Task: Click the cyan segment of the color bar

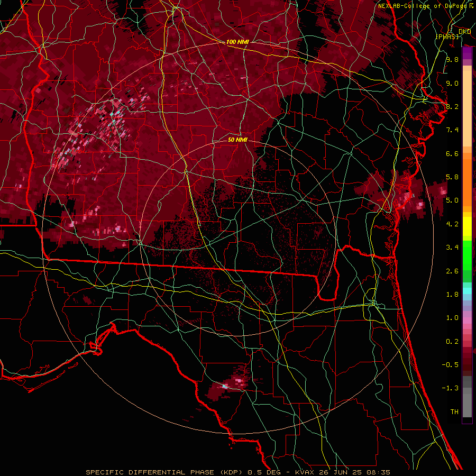Action: pos(467,291)
